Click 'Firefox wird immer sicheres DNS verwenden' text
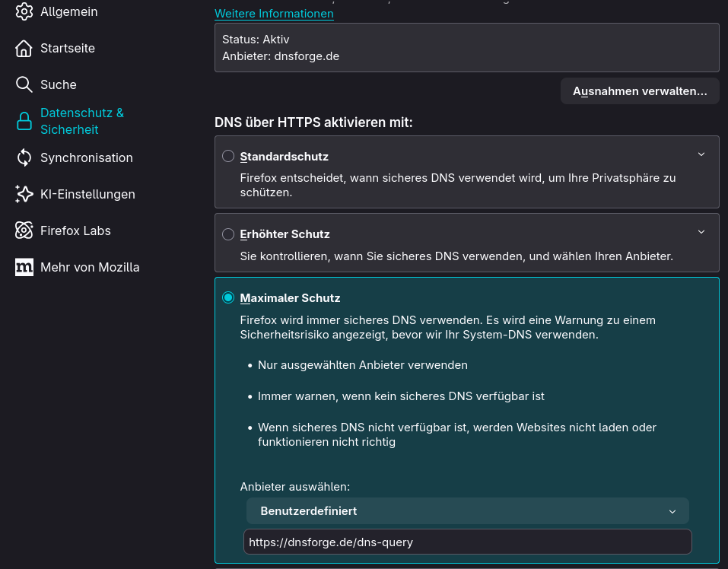Viewport: 728px width, 569px height. tap(447, 327)
